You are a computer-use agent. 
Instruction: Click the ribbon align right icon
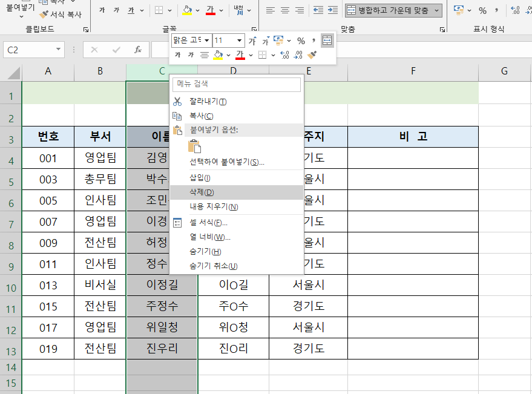[x=300, y=10]
